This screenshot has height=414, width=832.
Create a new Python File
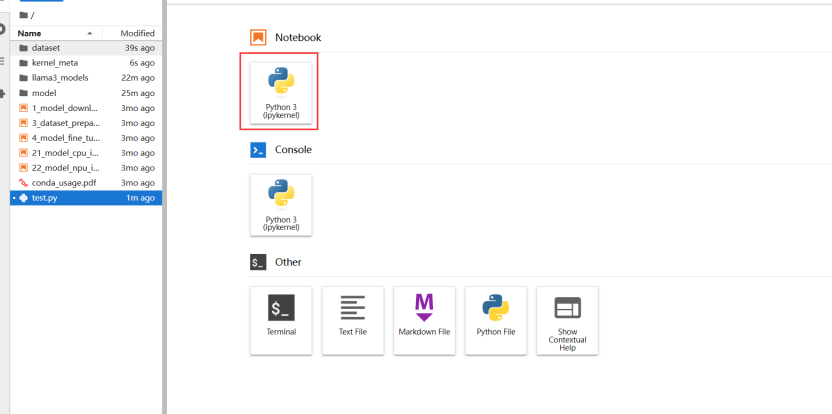coord(496,321)
